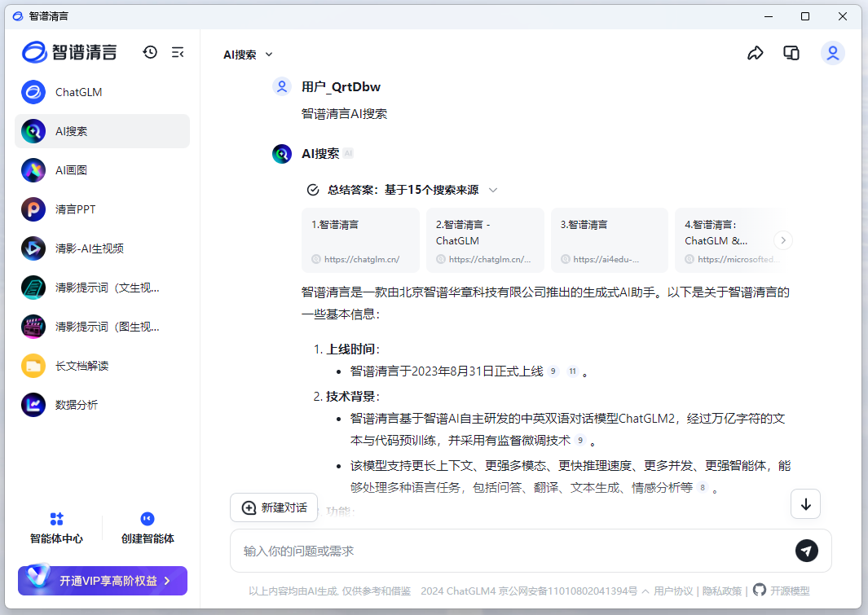Click the 京公网安备11010802041394号 text
This screenshot has height=615, width=868.
[568, 591]
